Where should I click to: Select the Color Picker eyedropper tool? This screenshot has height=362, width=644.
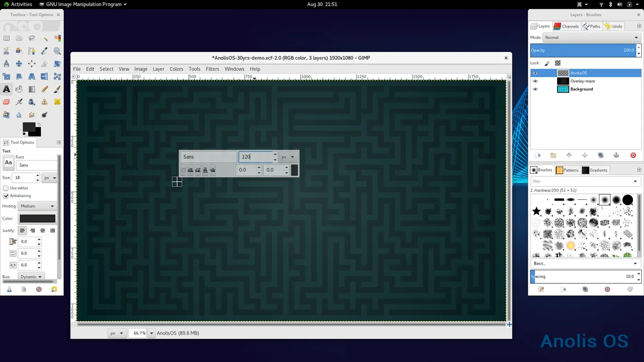coord(45,51)
